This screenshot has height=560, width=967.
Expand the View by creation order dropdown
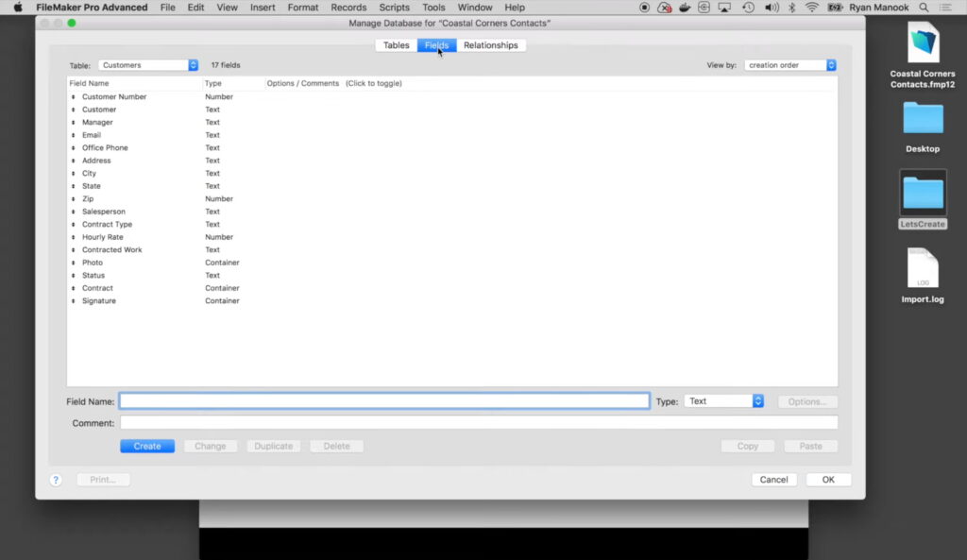click(790, 65)
